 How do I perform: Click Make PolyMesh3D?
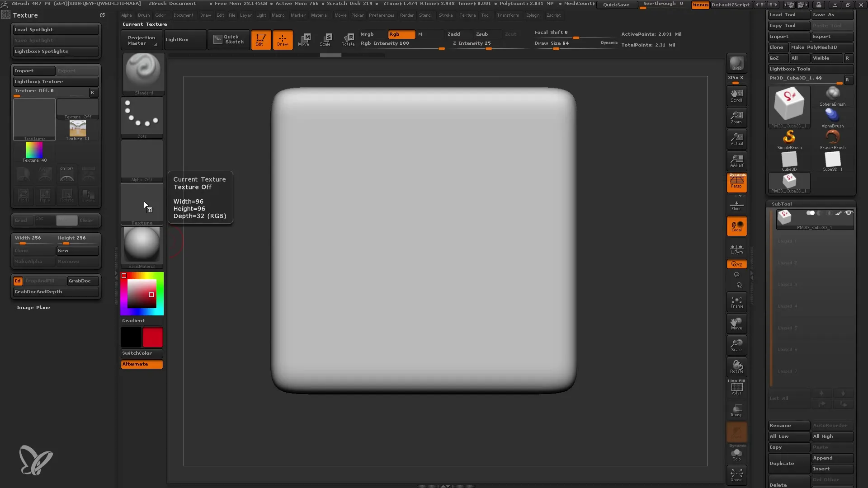821,47
